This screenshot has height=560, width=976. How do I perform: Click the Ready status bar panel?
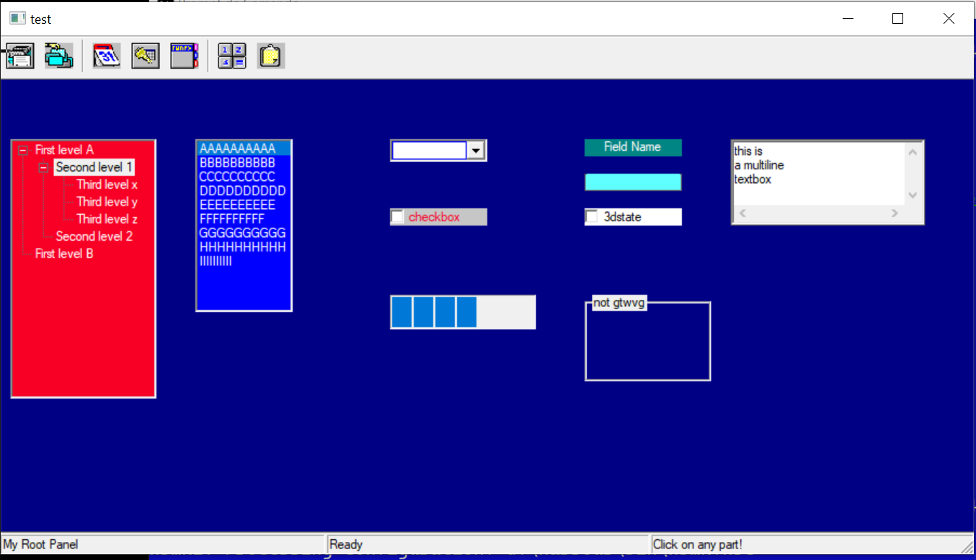489,544
